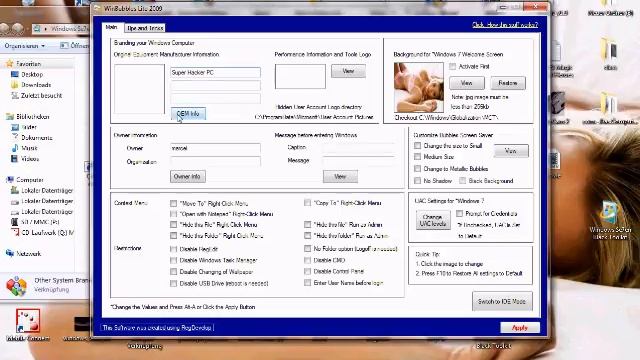This screenshot has height=360, width=640.
Task: Open Favoriten in the Explorer sidebar
Action: (28, 64)
